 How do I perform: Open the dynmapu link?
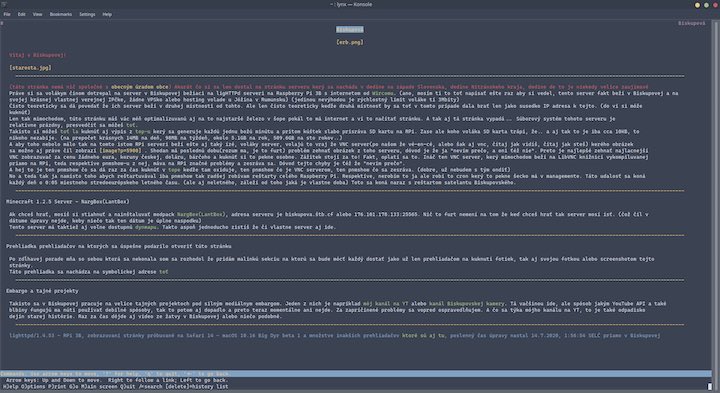(x=146, y=227)
